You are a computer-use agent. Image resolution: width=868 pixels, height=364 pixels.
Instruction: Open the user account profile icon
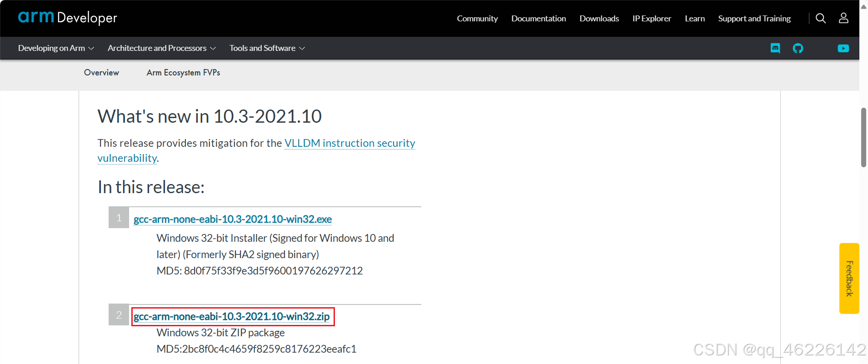coord(843,18)
